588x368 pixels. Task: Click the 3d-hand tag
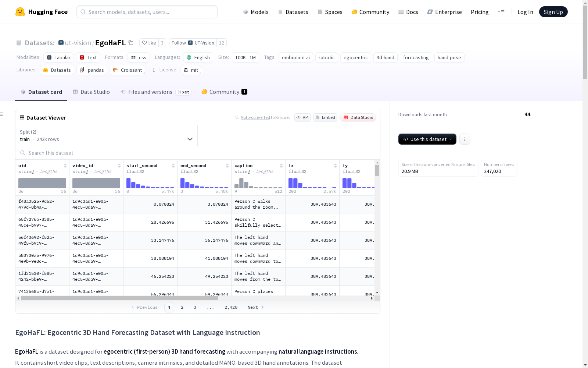click(386, 57)
